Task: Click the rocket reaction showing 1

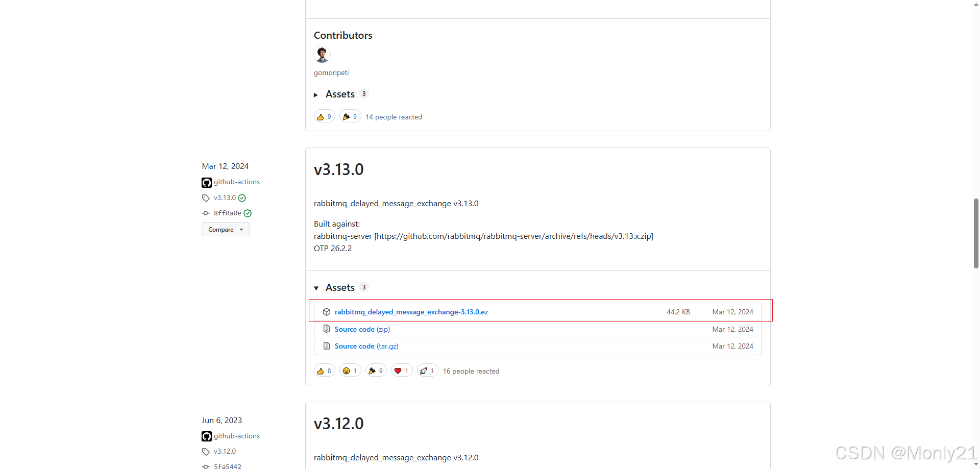Action: 428,371
